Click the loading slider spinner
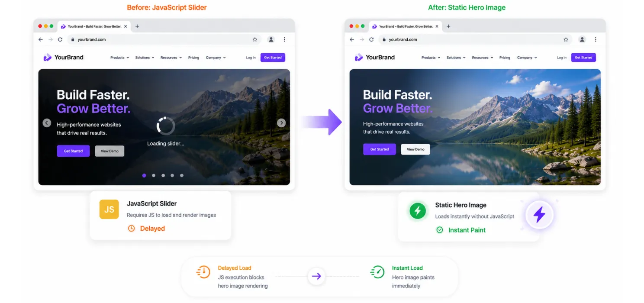This screenshot has height=303, width=644. click(166, 126)
